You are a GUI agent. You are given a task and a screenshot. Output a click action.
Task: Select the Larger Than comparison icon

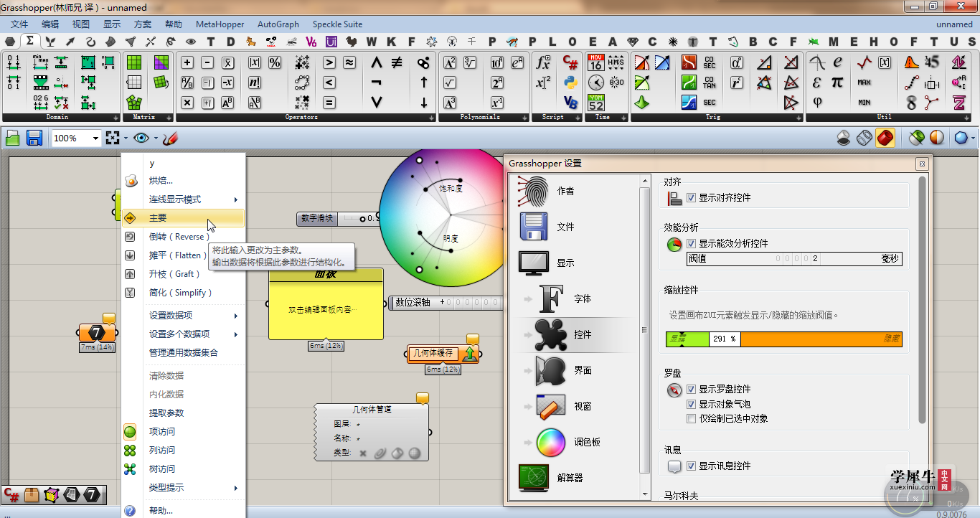(x=329, y=62)
